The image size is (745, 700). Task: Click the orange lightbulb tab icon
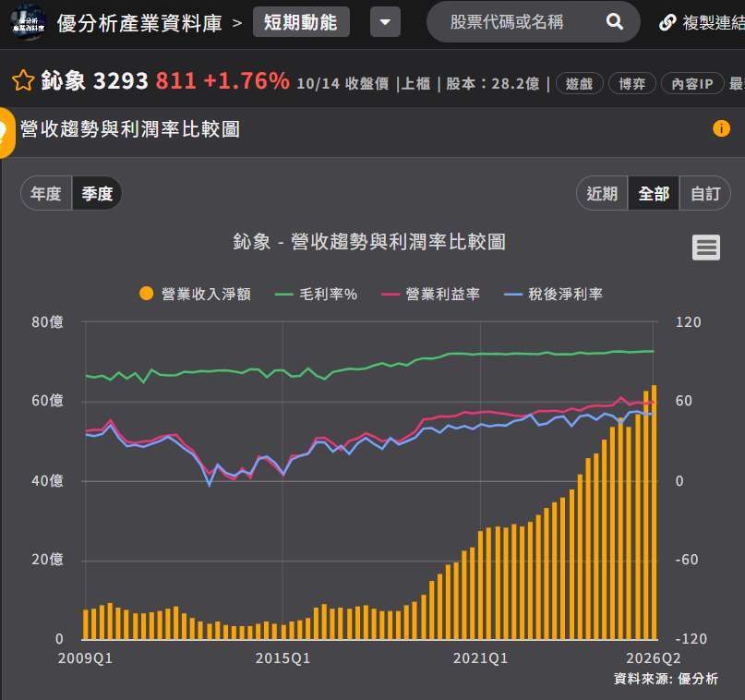tap(6, 133)
